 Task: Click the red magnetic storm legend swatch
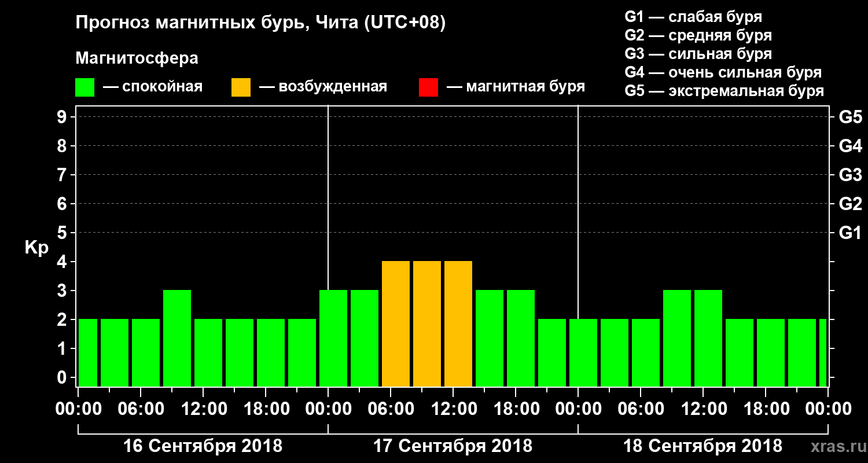(428, 87)
